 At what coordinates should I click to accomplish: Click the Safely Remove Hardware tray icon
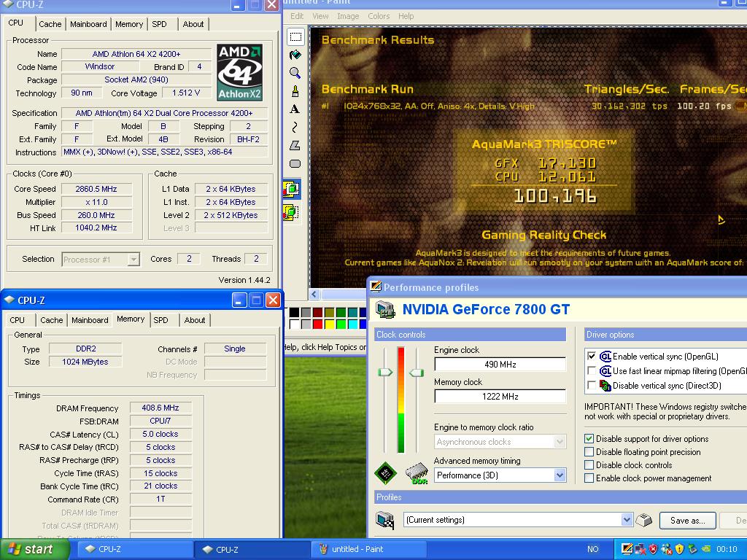pos(693,549)
